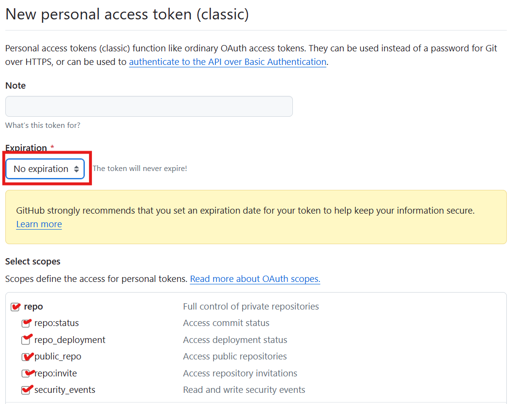Viewport: 532px width, 404px height.
Task: Open Read more about OAuth scopes
Action: tap(255, 279)
